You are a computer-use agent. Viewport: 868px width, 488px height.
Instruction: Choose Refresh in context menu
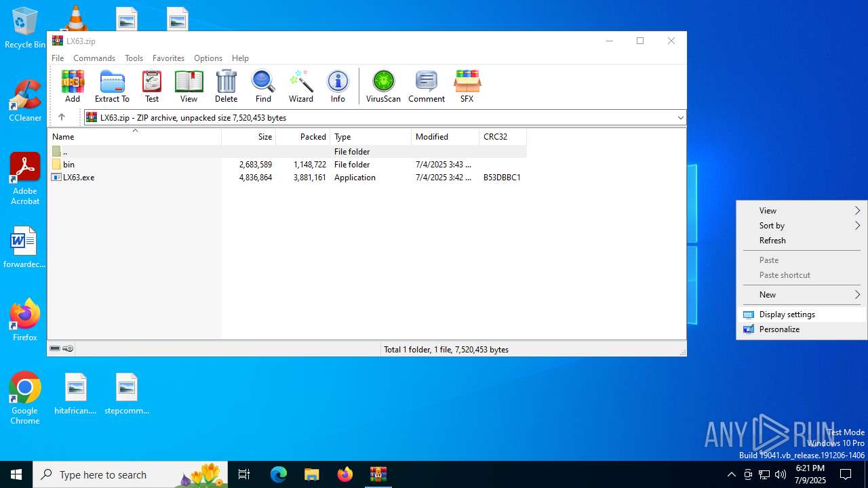click(801, 241)
